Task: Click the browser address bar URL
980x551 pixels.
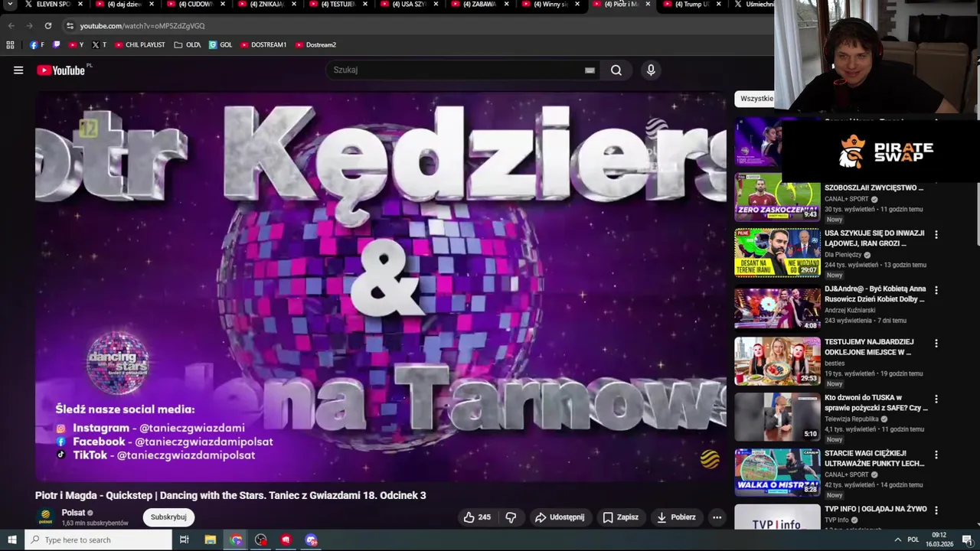Action: [142, 25]
